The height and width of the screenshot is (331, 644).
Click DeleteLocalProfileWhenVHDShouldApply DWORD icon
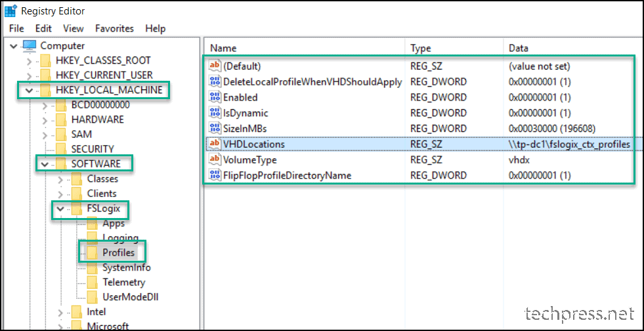(x=215, y=81)
